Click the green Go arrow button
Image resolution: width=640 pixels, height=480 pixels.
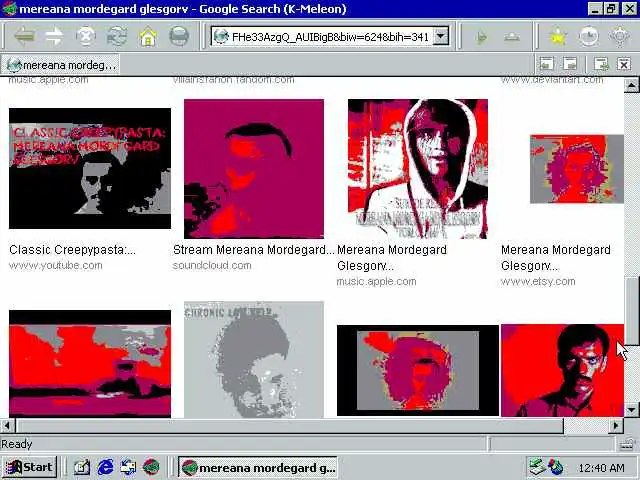(x=482, y=38)
